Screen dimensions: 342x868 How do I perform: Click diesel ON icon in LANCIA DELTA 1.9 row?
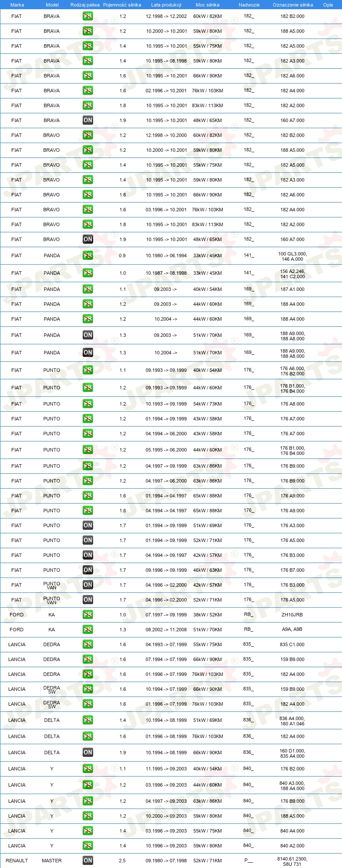pyautogui.click(x=88, y=752)
